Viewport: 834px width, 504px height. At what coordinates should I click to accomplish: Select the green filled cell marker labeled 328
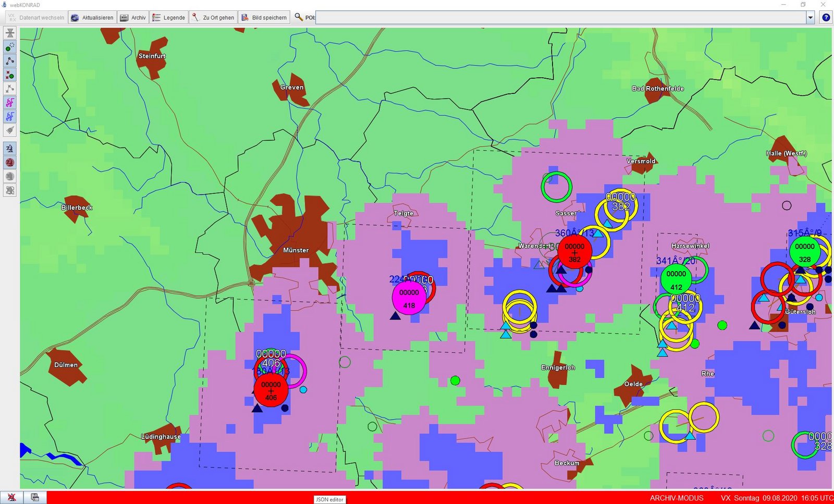point(805,252)
